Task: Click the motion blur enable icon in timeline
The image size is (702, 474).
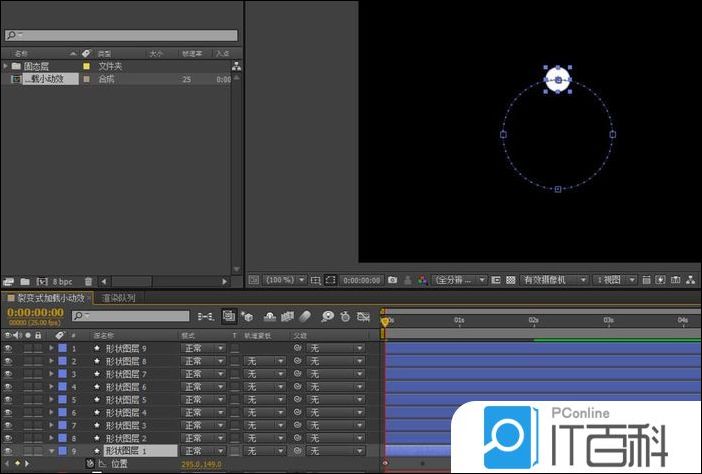Action: (x=306, y=316)
